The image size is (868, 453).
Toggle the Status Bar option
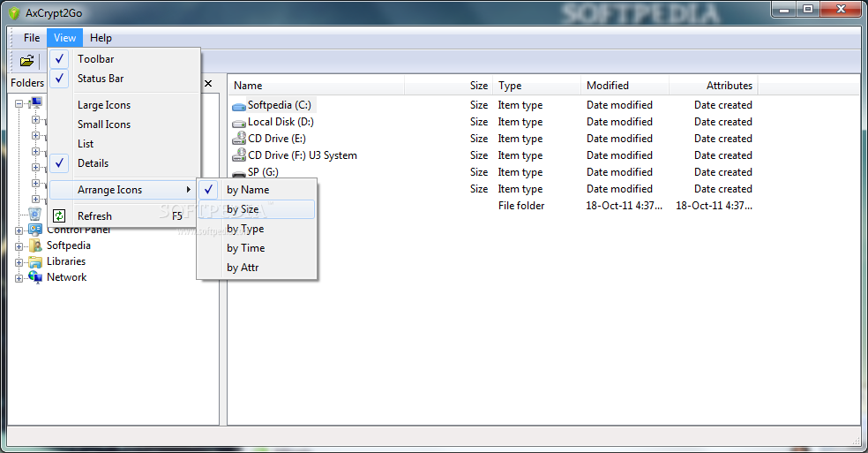pyautogui.click(x=124, y=79)
